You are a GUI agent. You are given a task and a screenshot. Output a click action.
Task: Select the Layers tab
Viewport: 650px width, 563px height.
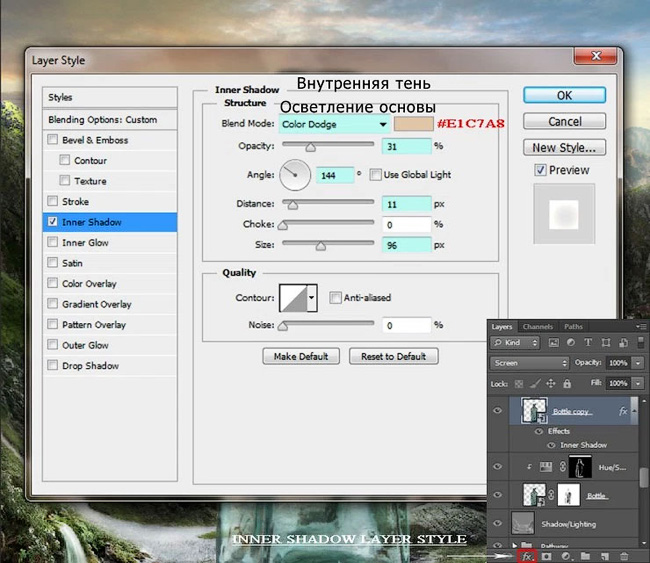502,327
